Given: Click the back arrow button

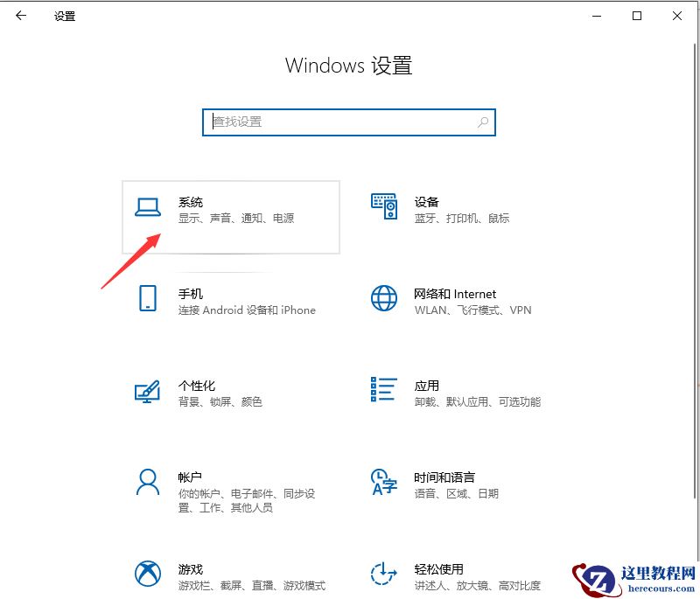Looking at the screenshot, I should click(x=19, y=15).
